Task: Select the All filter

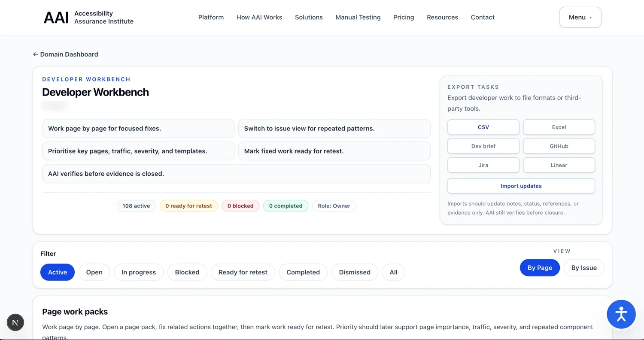Action: 394,272
